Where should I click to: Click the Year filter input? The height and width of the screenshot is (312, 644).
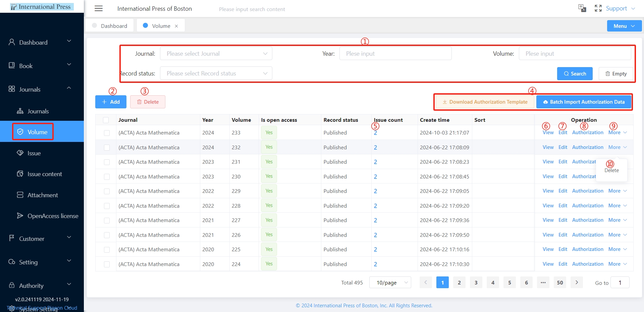point(395,53)
